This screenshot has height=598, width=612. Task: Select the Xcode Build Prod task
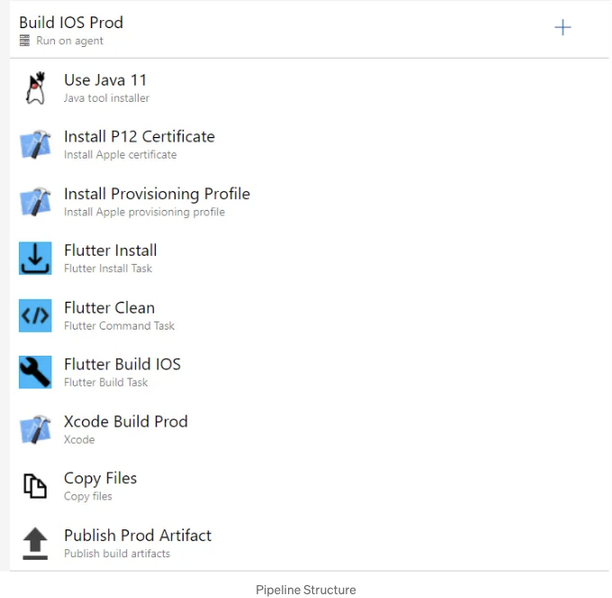[x=309, y=430]
